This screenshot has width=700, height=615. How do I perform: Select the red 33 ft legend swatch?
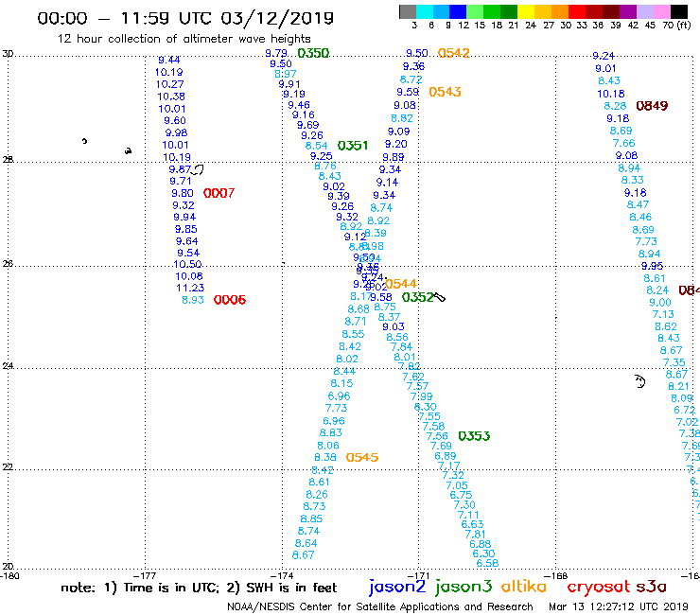click(577, 11)
